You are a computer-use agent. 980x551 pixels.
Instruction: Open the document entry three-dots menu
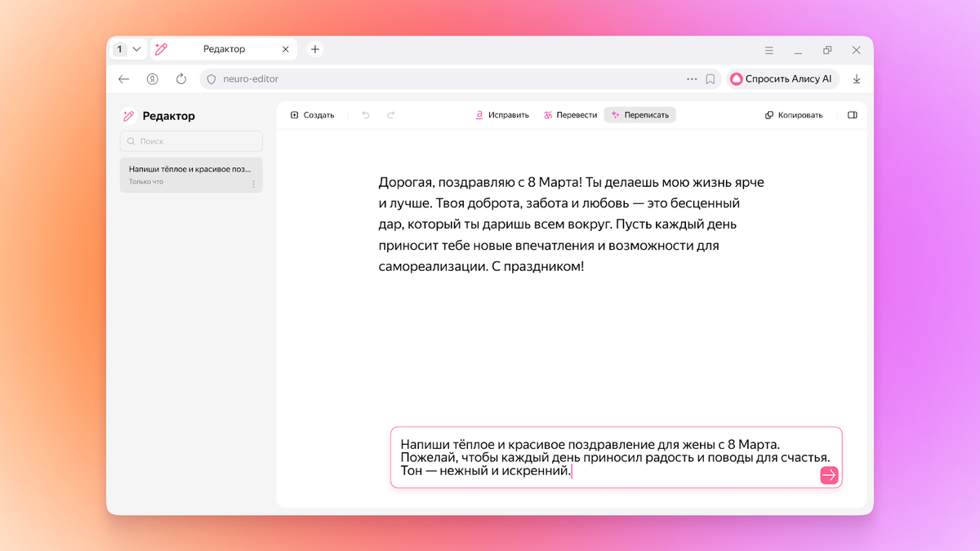[x=253, y=184]
